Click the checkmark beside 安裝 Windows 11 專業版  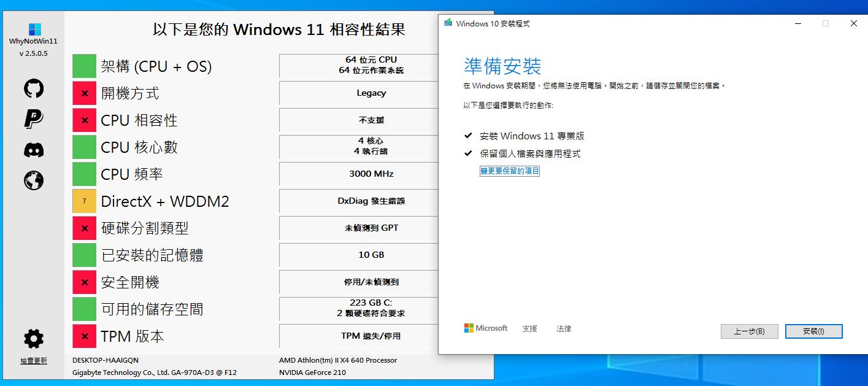[x=469, y=136]
